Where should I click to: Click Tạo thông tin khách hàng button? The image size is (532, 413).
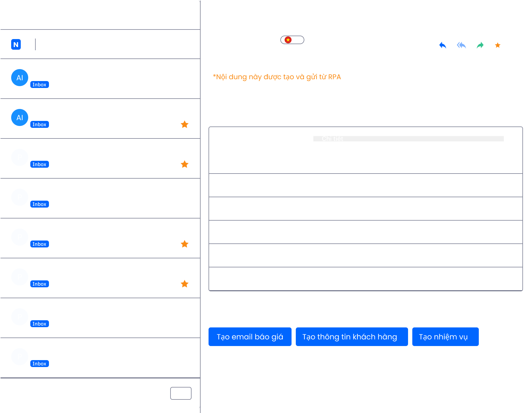[x=352, y=337]
